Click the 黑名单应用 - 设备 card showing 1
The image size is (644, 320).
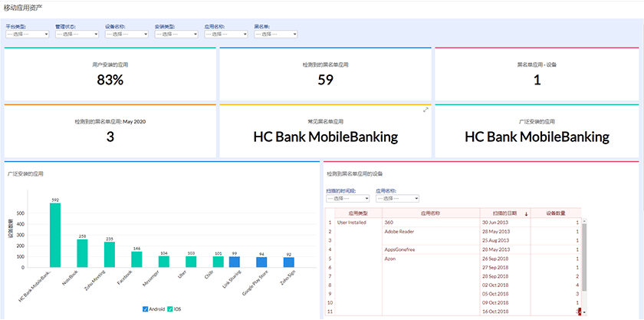537,74
